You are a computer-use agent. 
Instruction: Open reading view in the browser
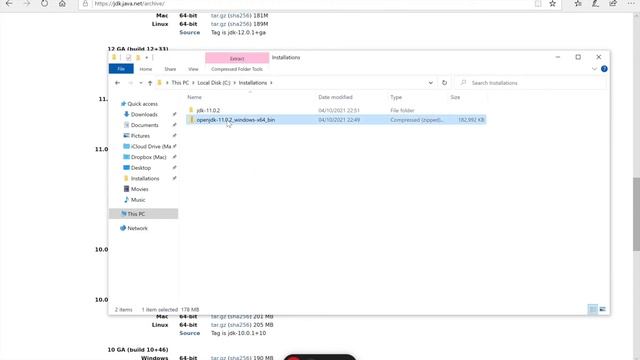coord(538,4)
